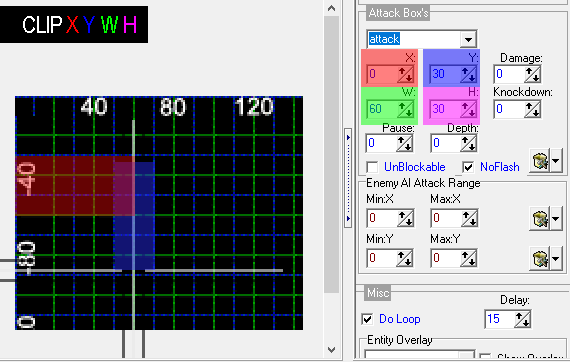Click the Damage spinner arrows
Viewport: 570px width, 362px height.
click(x=532, y=75)
